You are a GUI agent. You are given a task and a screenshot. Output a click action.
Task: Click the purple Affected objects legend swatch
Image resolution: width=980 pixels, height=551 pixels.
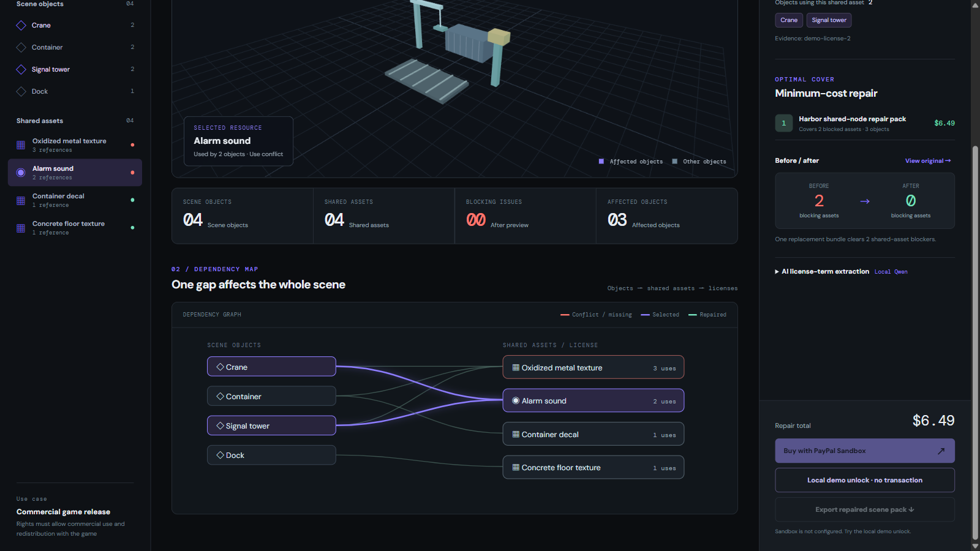[601, 162]
